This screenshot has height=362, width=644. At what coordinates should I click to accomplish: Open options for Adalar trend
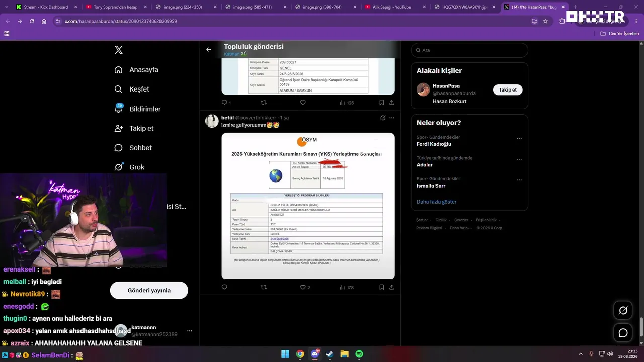point(519,159)
